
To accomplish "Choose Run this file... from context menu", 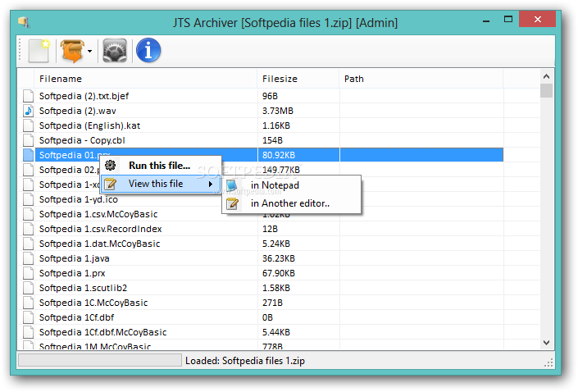I will (159, 166).
